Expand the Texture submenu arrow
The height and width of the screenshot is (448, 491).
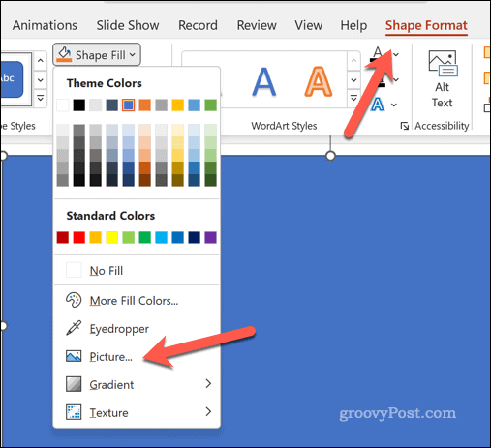[x=208, y=411]
